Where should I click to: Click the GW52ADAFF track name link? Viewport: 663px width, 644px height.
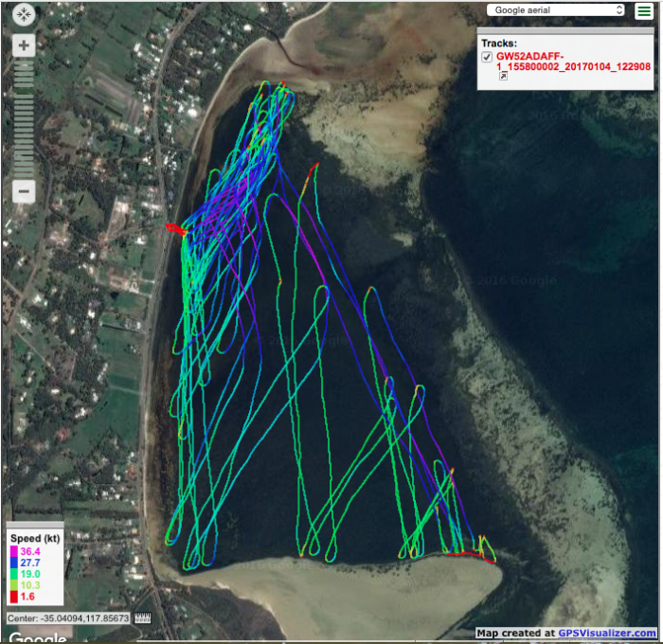[580, 63]
